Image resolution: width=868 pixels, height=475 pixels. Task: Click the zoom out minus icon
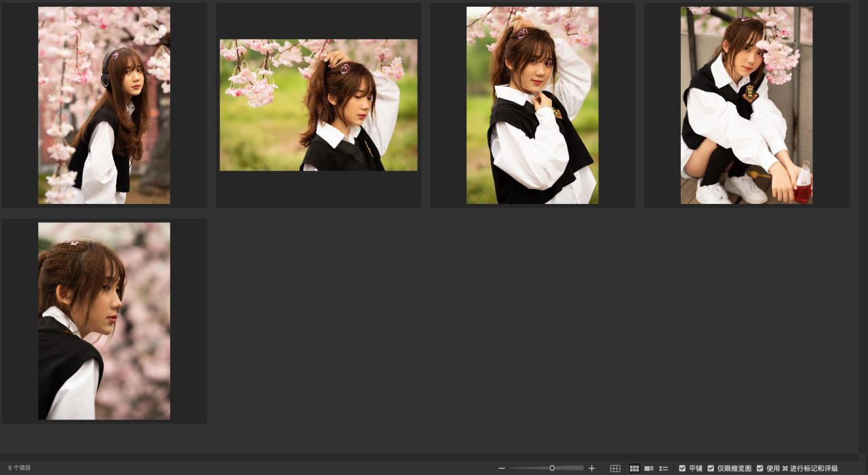pos(502,468)
